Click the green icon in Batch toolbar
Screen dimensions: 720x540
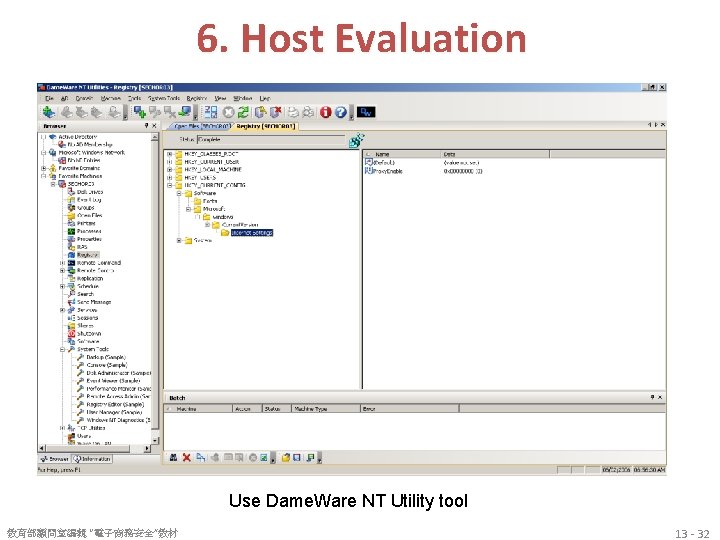point(264,457)
